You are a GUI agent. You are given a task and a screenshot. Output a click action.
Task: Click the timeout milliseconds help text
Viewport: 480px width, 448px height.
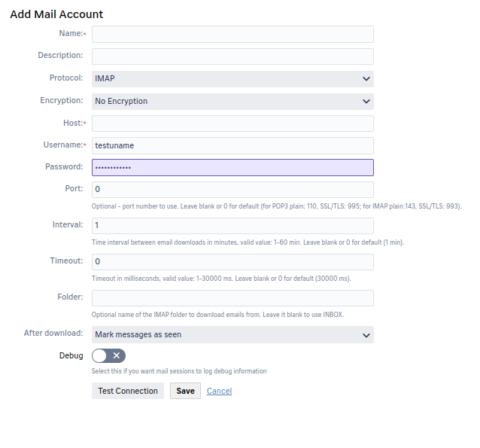click(221, 279)
